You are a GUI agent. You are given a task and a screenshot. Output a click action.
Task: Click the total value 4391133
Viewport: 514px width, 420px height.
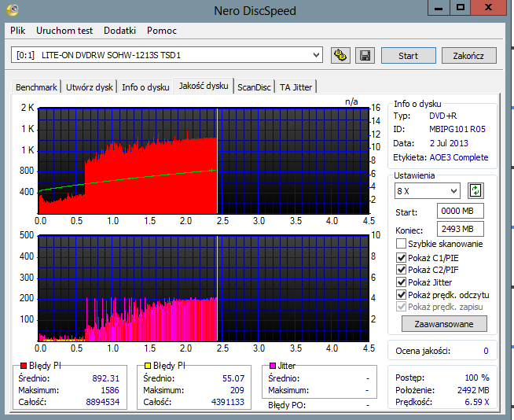(228, 402)
